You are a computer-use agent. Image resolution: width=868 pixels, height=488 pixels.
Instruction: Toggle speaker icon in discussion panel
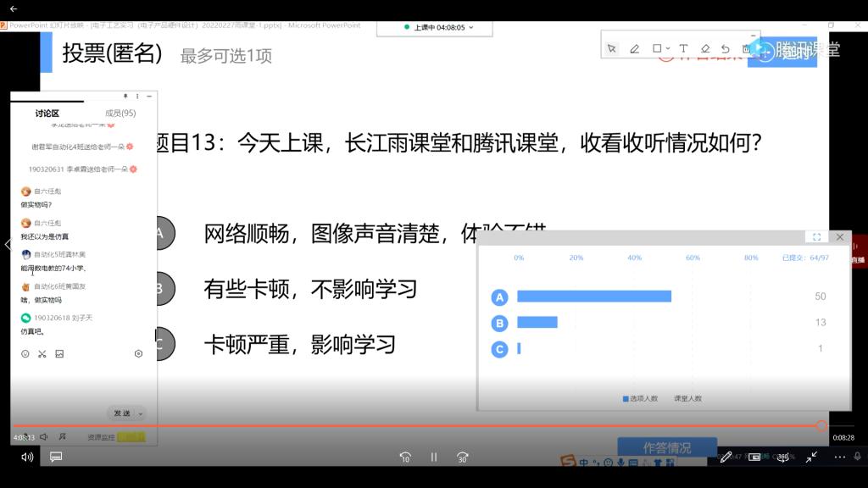44,436
